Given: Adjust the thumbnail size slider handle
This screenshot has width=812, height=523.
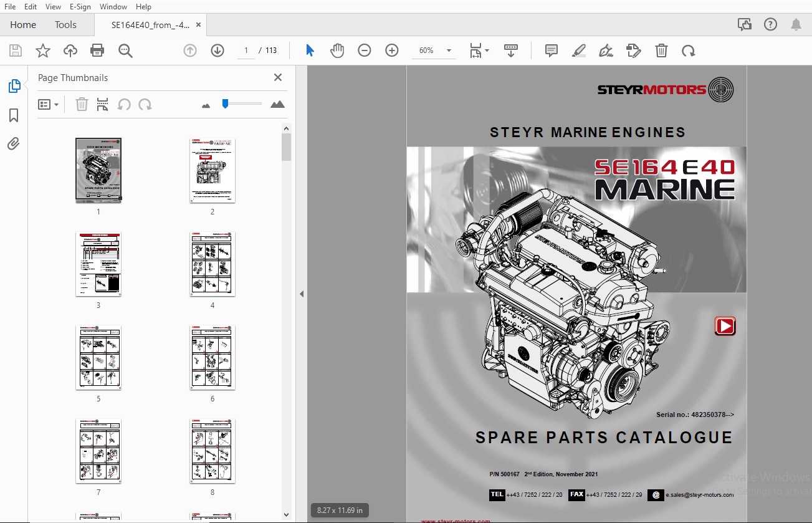Looking at the screenshot, I should tap(225, 104).
